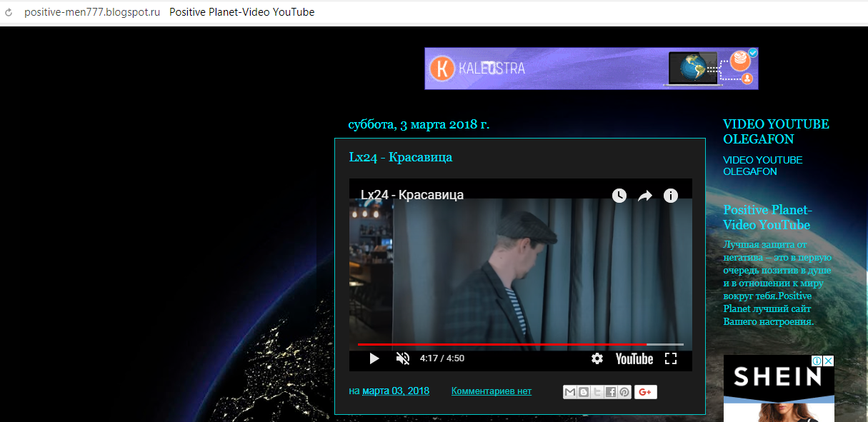The image size is (868, 422).
Task: Click the Google+ button
Action: [x=646, y=391]
